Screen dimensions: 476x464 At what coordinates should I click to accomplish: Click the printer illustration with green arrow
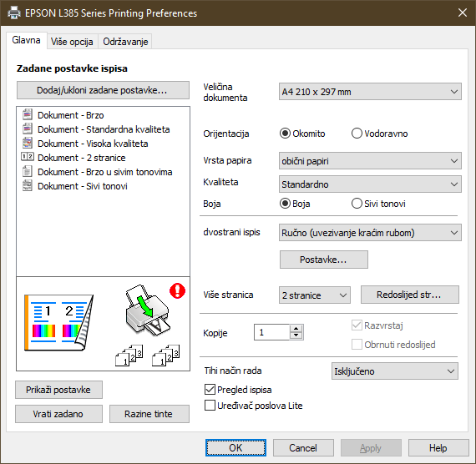(x=148, y=310)
